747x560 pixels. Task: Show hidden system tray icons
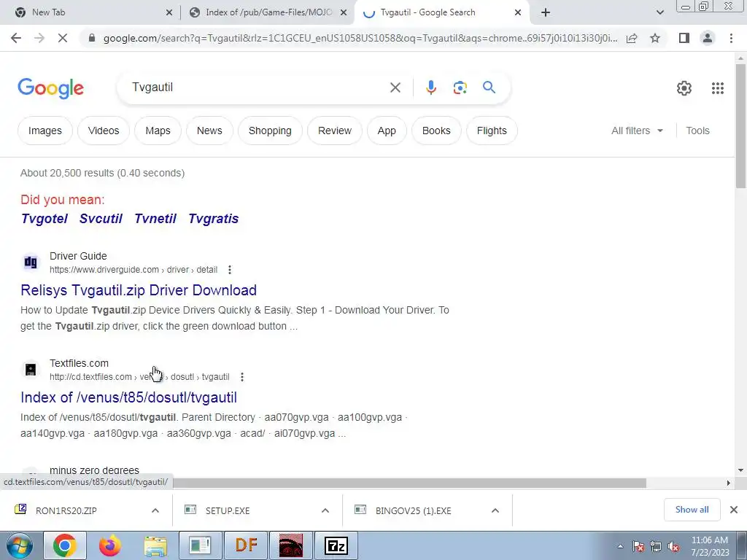[620, 547]
